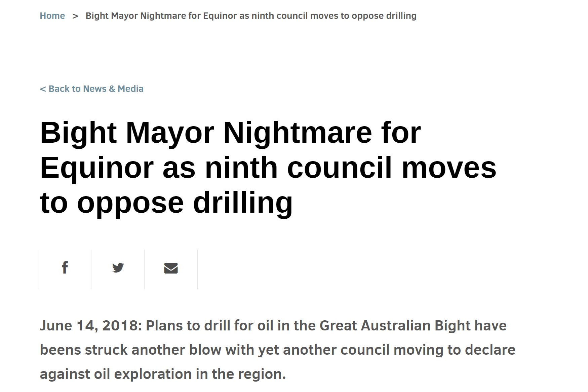The height and width of the screenshot is (392, 588).
Task: Open Back to News & Media link
Action: click(92, 89)
